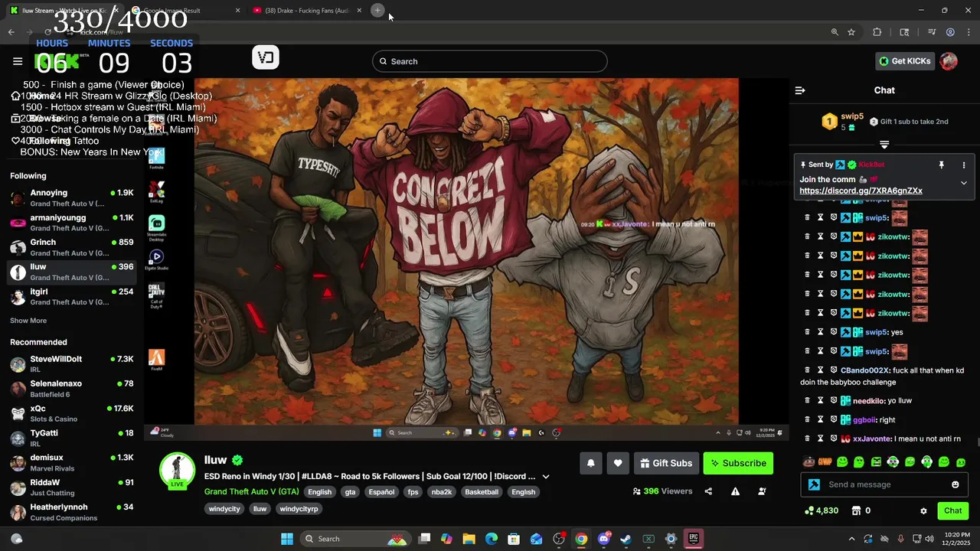Open the Discord invite link in chat
Screen dimensions: 980x551
[x=861, y=191]
